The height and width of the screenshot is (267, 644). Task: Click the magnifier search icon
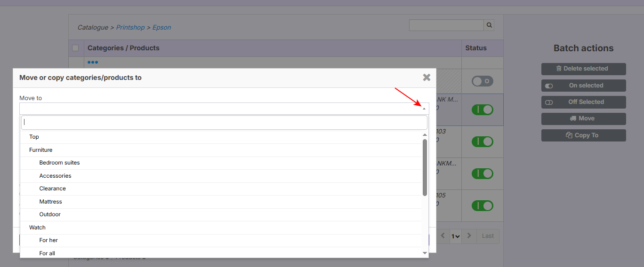pos(489,25)
